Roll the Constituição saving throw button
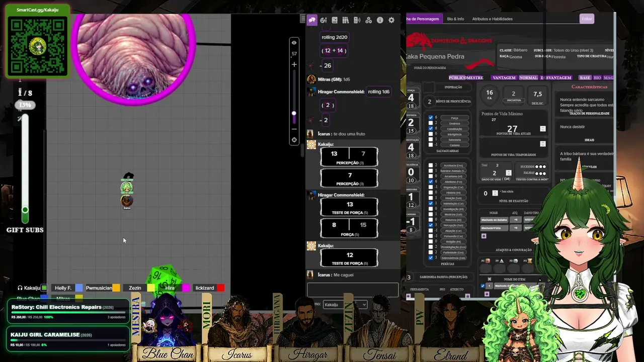 click(x=454, y=129)
